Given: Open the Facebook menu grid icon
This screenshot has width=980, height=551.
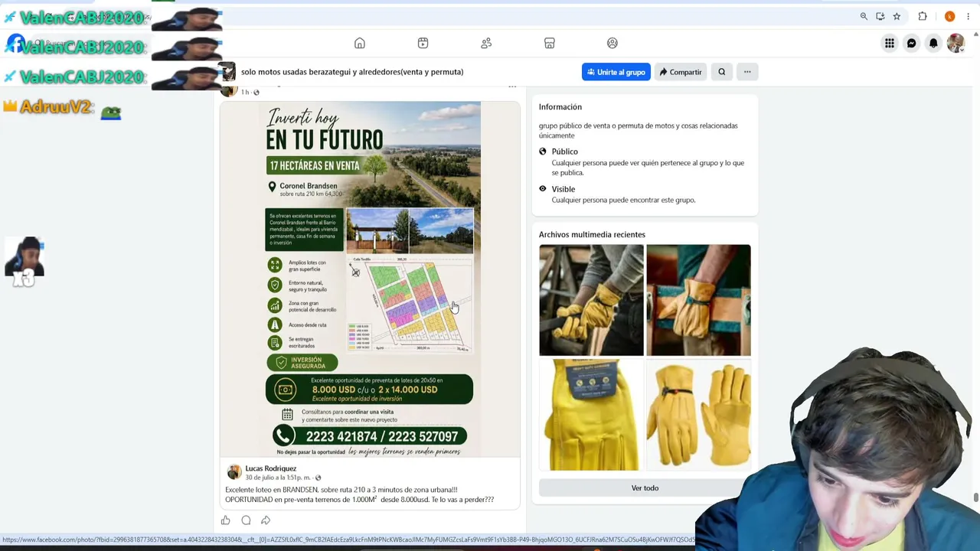Looking at the screenshot, I should (x=890, y=44).
